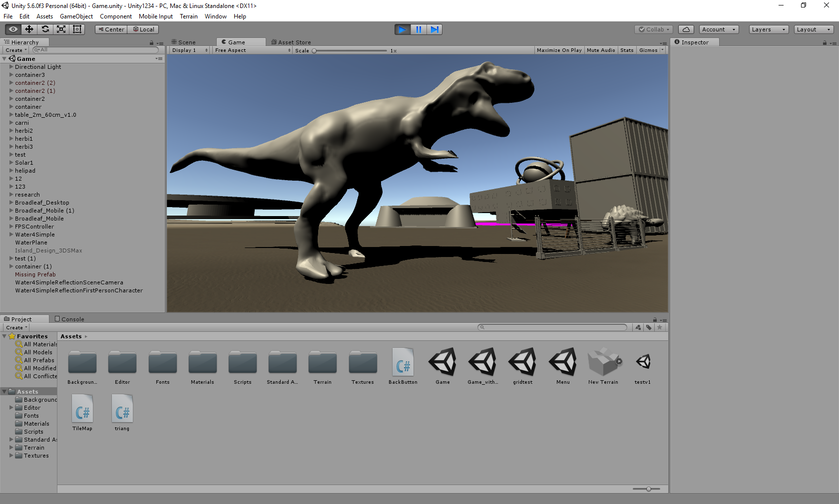Click the Step frame button
The height and width of the screenshot is (504, 839).
(x=434, y=29)
